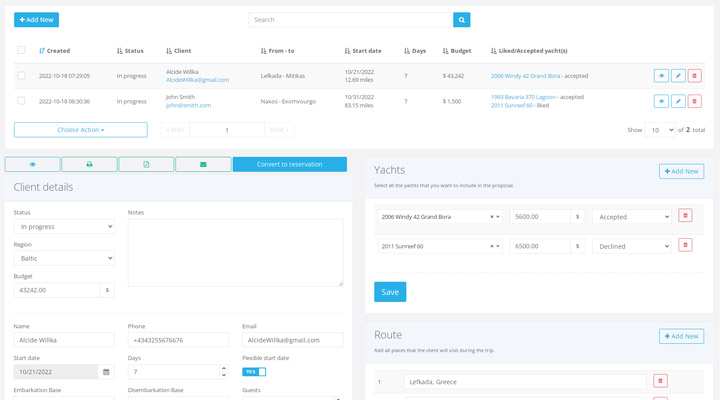Click Add New in Yachts panel
Viewport: 720px width, 400px height.
coord(681,171)
